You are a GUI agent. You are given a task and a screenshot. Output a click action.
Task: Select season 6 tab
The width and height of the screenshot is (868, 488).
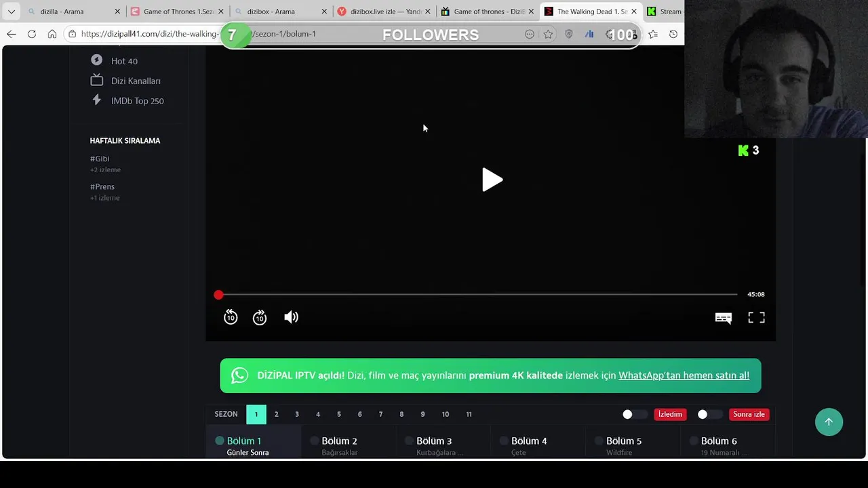(x=359, y=414)
